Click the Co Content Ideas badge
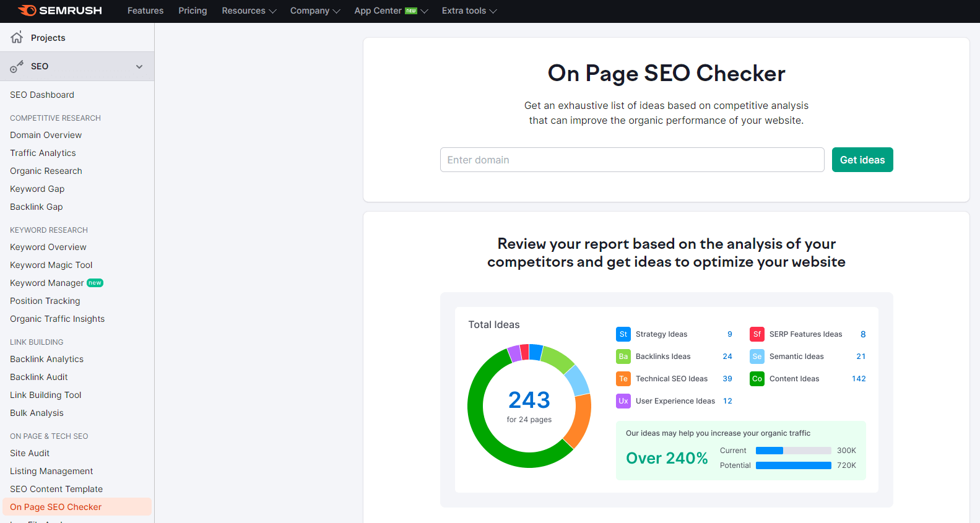The image size is (980, 523). [x=757, y=379]
